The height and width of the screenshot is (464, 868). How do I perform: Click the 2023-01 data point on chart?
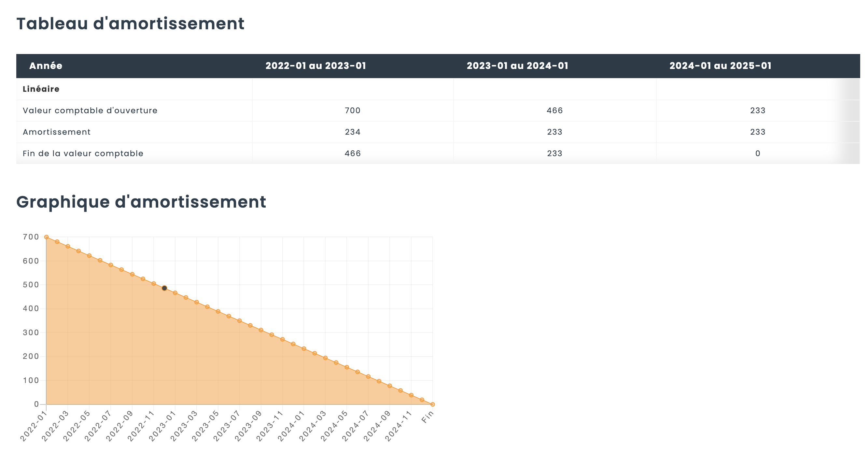pos(175,293)
